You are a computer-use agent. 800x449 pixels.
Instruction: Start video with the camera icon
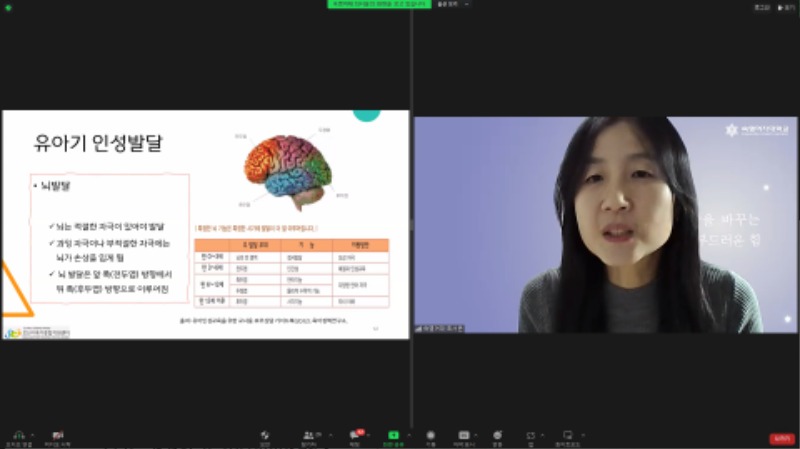57,436
